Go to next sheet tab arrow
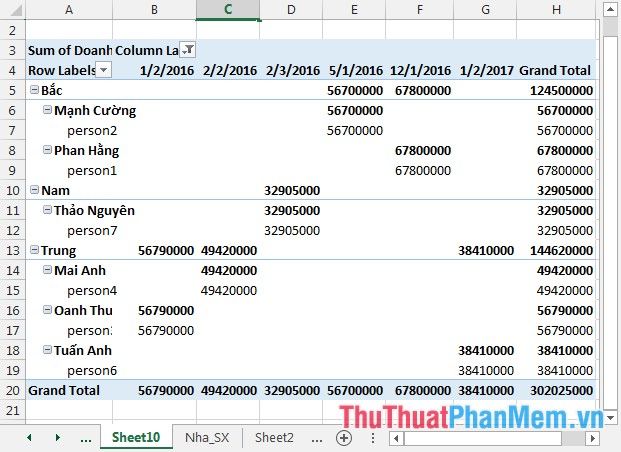 tap(58, 437)
